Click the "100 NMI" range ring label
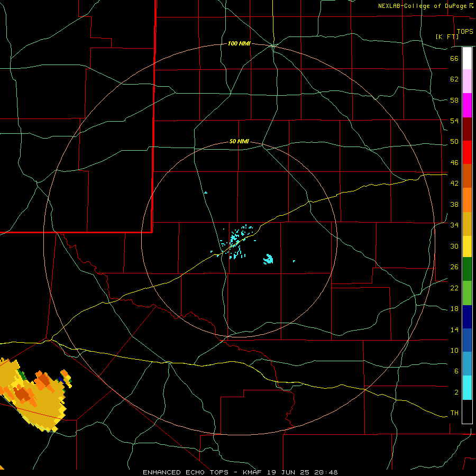The height and width of the screenshot is (476, 476). (x=239, y=44)
